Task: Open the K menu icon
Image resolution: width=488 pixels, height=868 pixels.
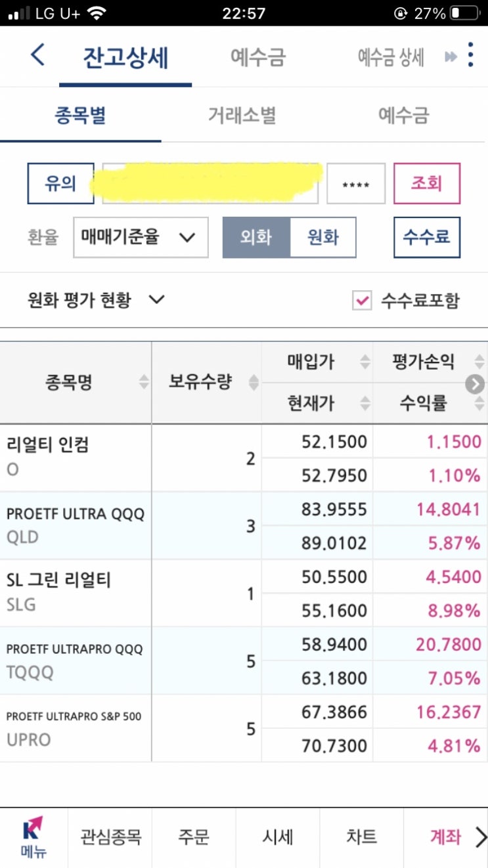Action: [33, 837]
